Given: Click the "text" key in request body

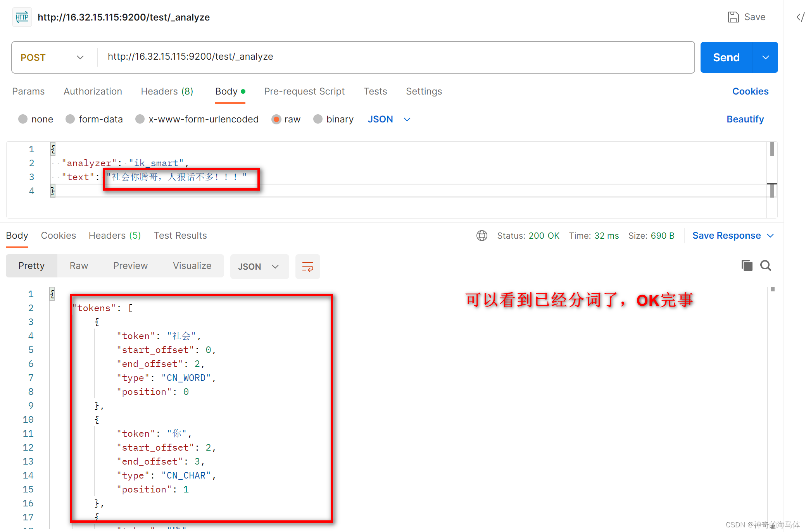Looking at the screenshot, I should click(78, 177).
